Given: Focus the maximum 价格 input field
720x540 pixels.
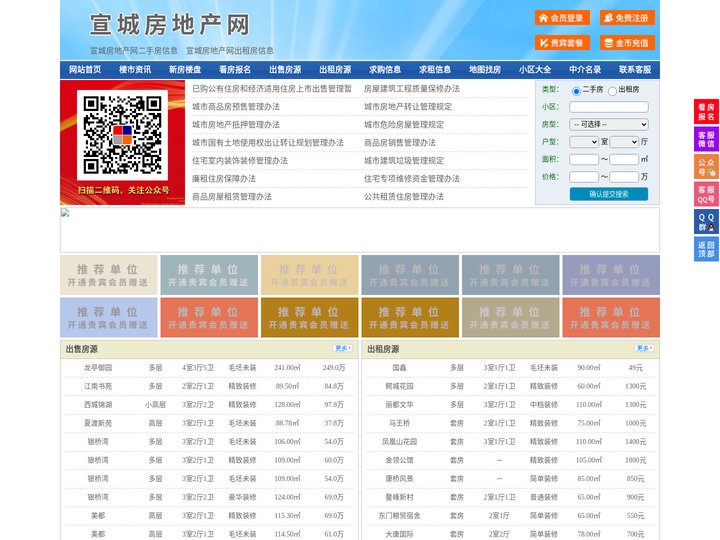Looking at the screenshot, I should (x=624, y=177).
